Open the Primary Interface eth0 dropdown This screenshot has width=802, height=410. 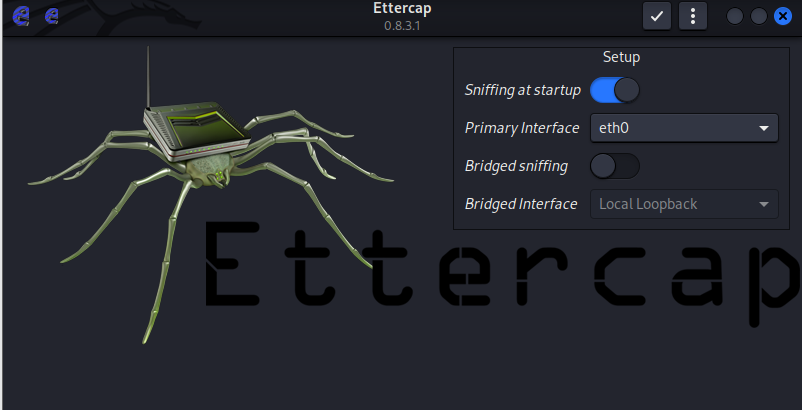pyautogui.click(x=684, y=128)
